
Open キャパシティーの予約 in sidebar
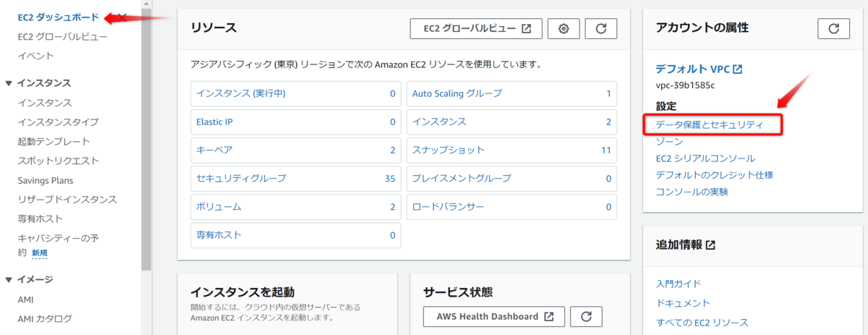click(x=58, y=245)
